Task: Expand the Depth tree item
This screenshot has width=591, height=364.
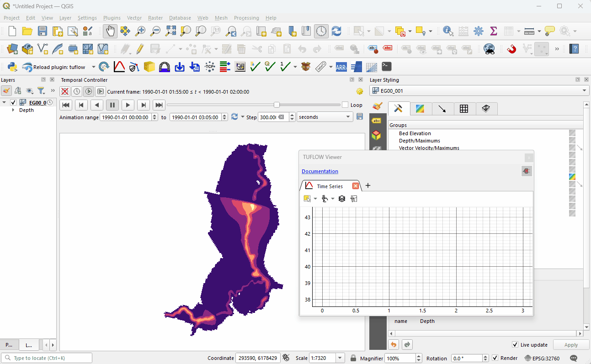Action: [x=13, y=110]
